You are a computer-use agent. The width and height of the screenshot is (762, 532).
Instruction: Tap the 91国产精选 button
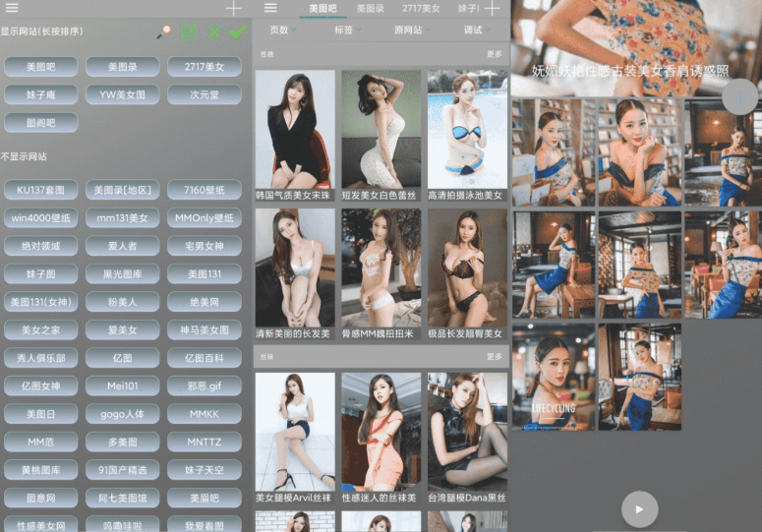tap(123, 470)
